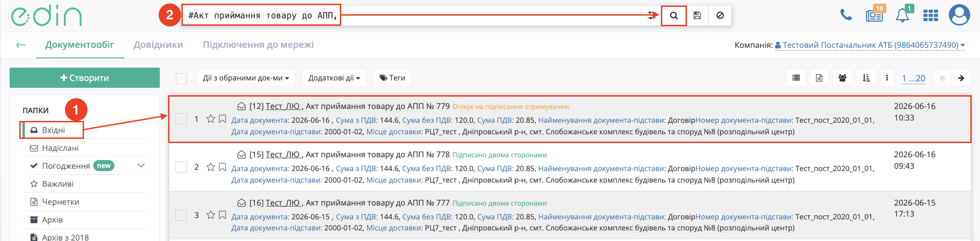The image size is (980, 241).
Task: Save search filter with floppy disk icon
Action: 697,16
